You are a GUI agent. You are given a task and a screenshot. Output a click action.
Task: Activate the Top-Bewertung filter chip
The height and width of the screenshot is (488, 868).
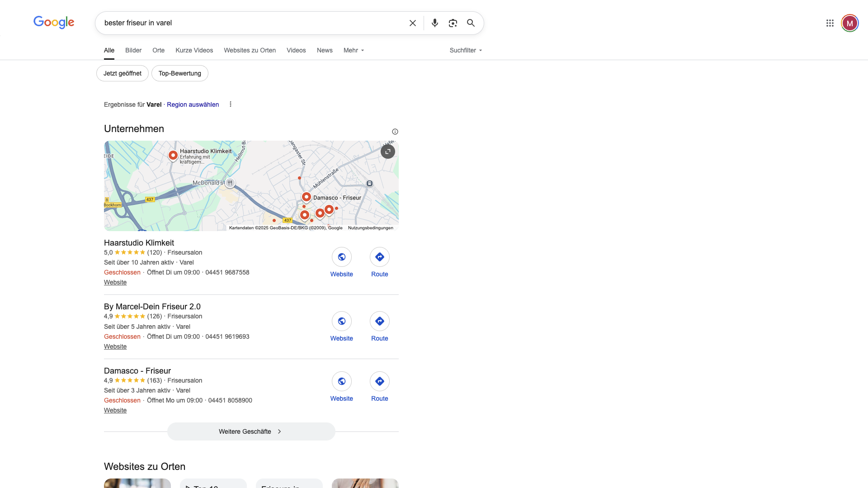[x=179, y=73]
